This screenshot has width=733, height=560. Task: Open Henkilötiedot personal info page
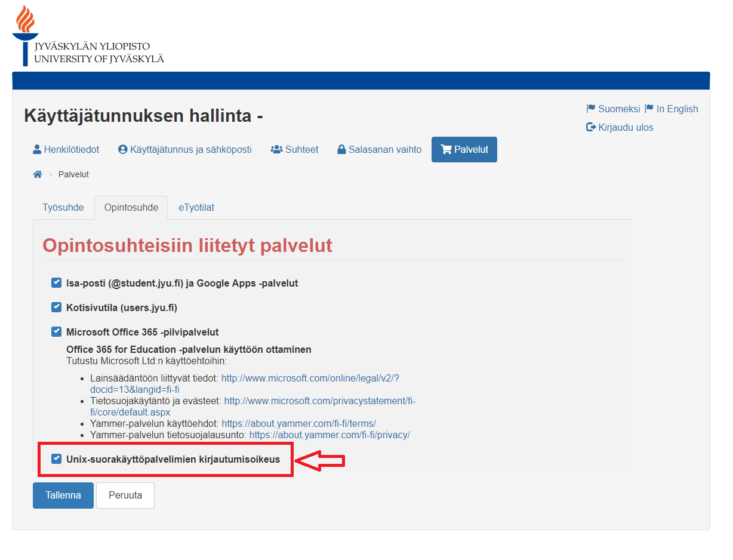(66, 149)
